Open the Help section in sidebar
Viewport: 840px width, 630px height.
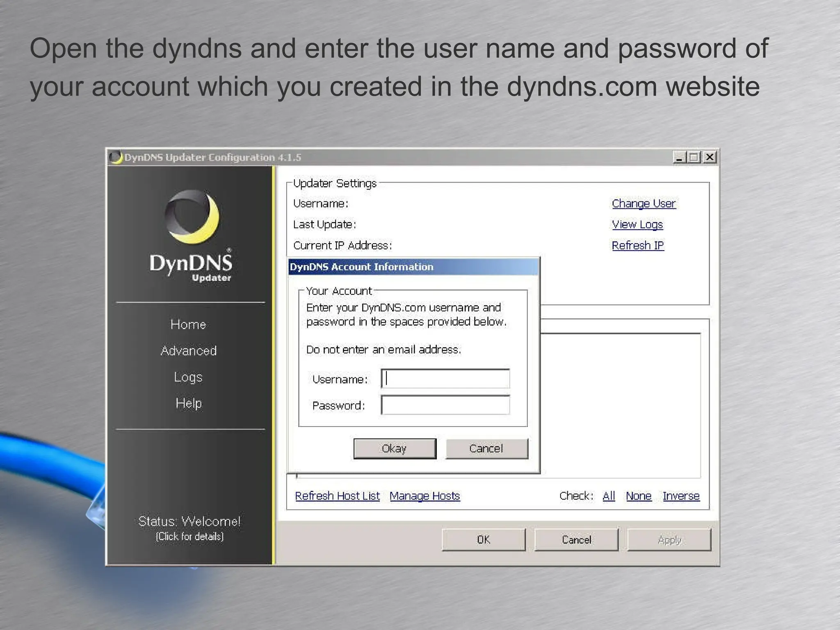pos(189,403)
